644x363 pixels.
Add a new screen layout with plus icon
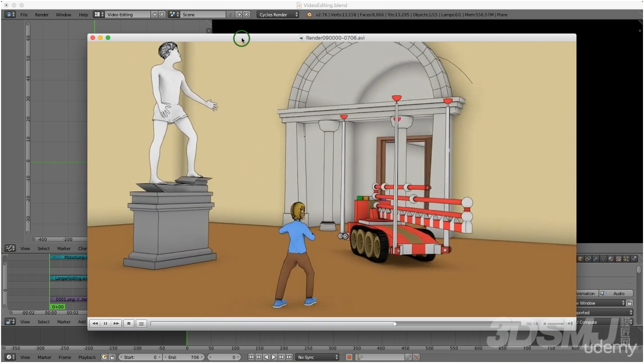point(154,15)
